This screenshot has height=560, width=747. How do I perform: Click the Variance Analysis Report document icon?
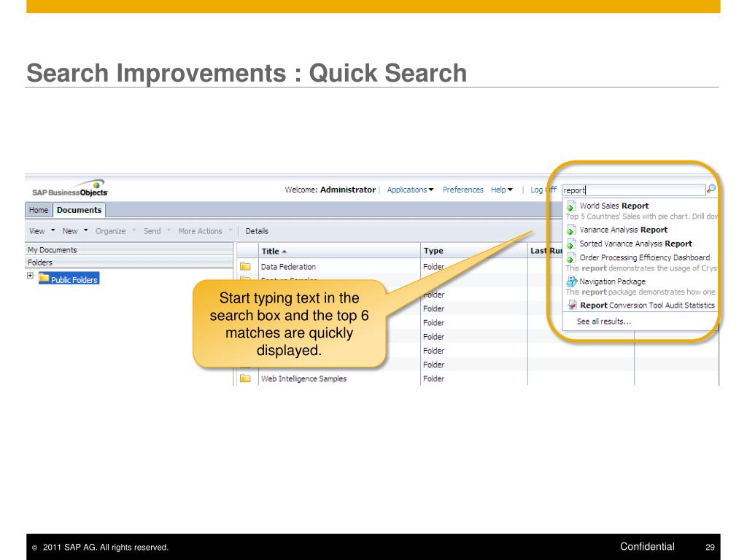571,230
